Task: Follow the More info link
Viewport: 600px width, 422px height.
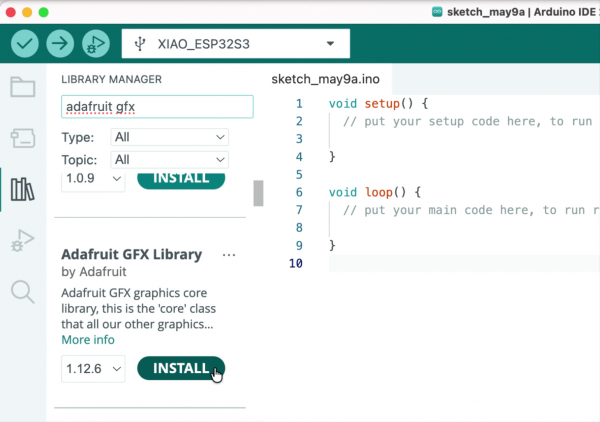Action: click(88, 340)
